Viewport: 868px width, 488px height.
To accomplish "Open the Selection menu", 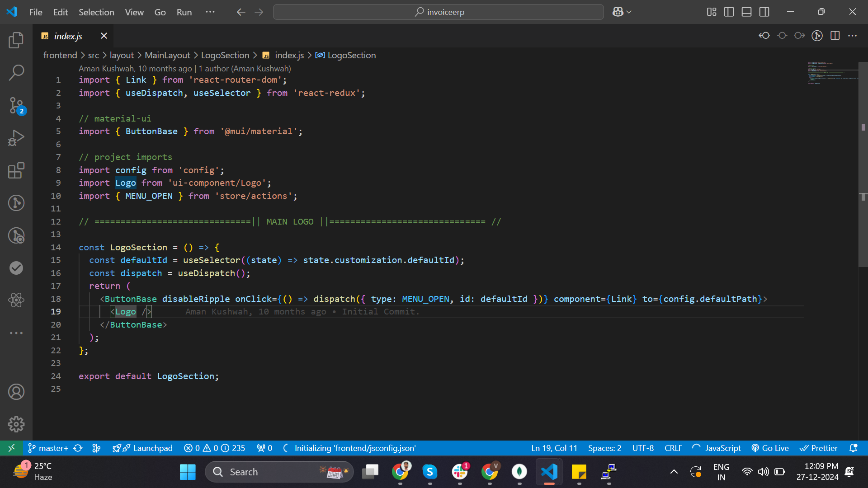I will pos(96,12).
